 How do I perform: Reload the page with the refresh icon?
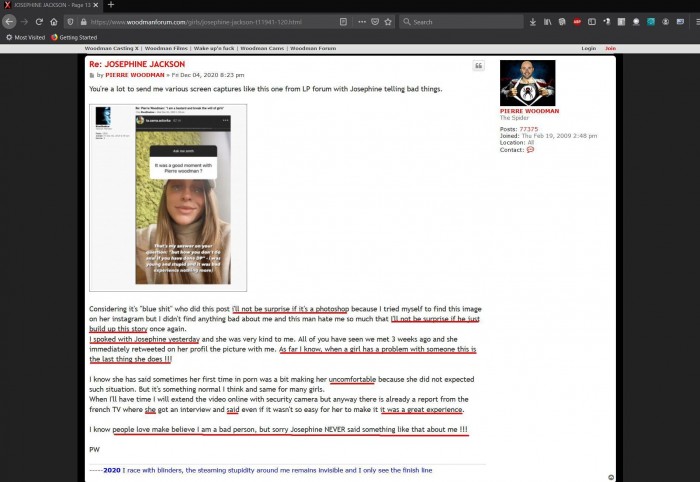(x=39, y=21)
